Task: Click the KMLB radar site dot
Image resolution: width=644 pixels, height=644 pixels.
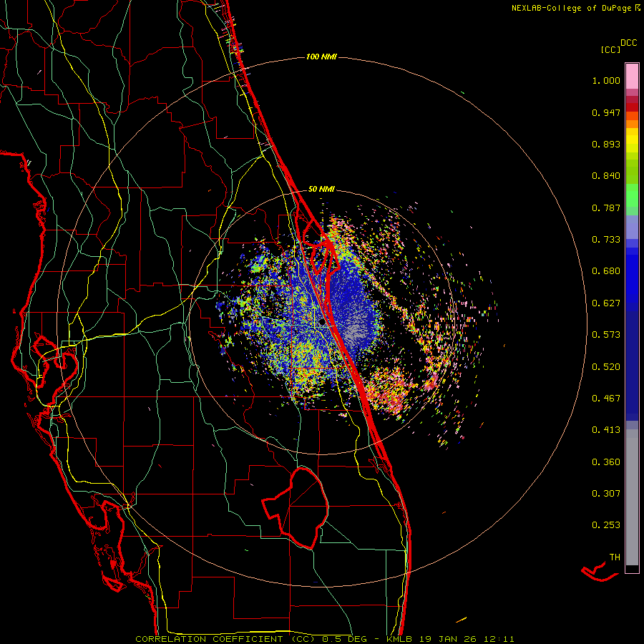Action: (321, 323)
